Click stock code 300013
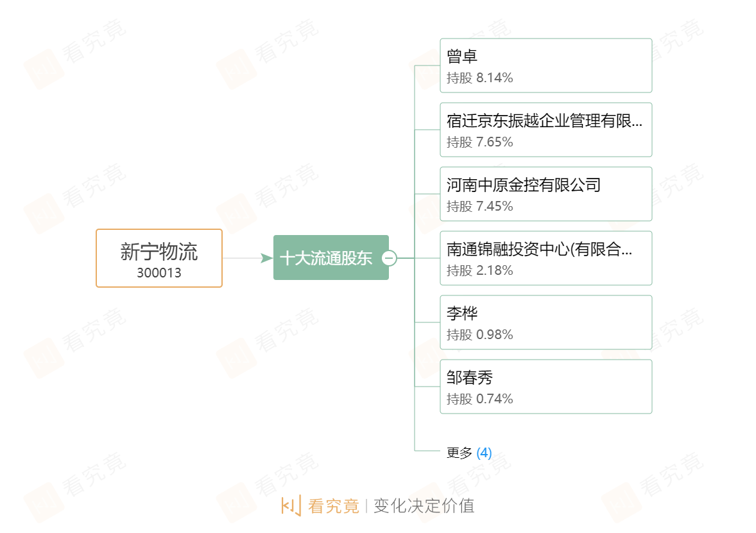This screenshot has height=533, width=756. [x=159, y=273]
